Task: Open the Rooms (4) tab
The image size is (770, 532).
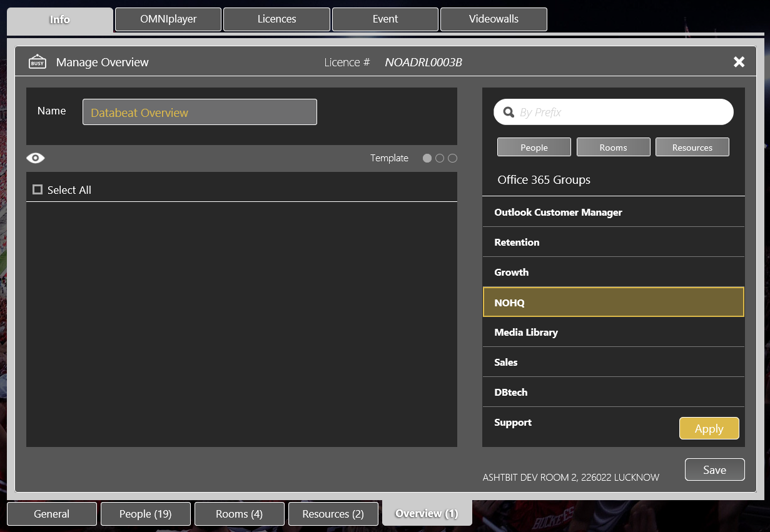Action: [x=240, y=514]
